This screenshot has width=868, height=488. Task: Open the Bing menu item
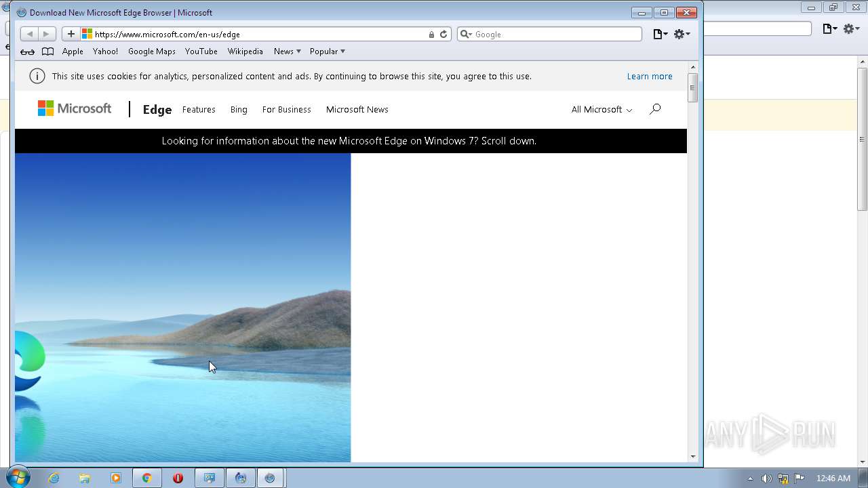pos(239,109)
